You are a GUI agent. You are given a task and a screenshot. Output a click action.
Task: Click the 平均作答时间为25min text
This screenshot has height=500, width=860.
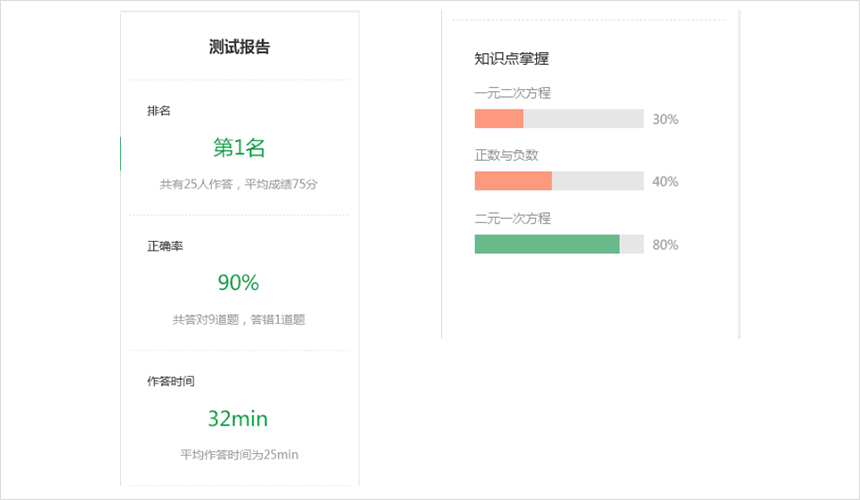click(239, 454)
